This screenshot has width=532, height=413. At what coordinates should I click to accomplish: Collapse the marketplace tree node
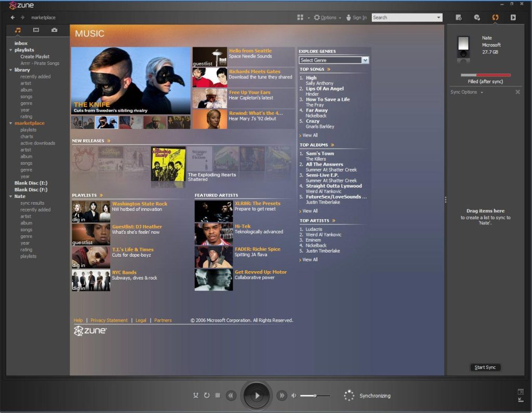pyautogui.click(x=11, y=123)
